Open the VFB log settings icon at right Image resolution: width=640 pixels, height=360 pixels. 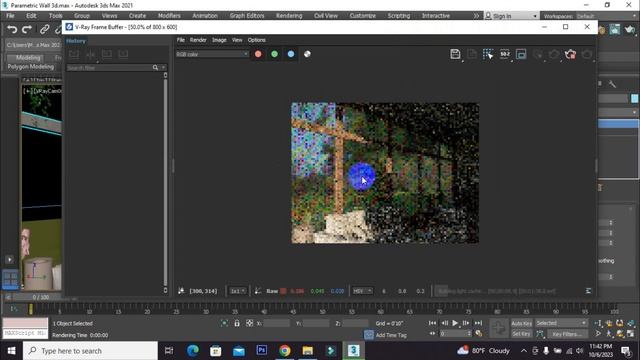[x=588, y=291]
